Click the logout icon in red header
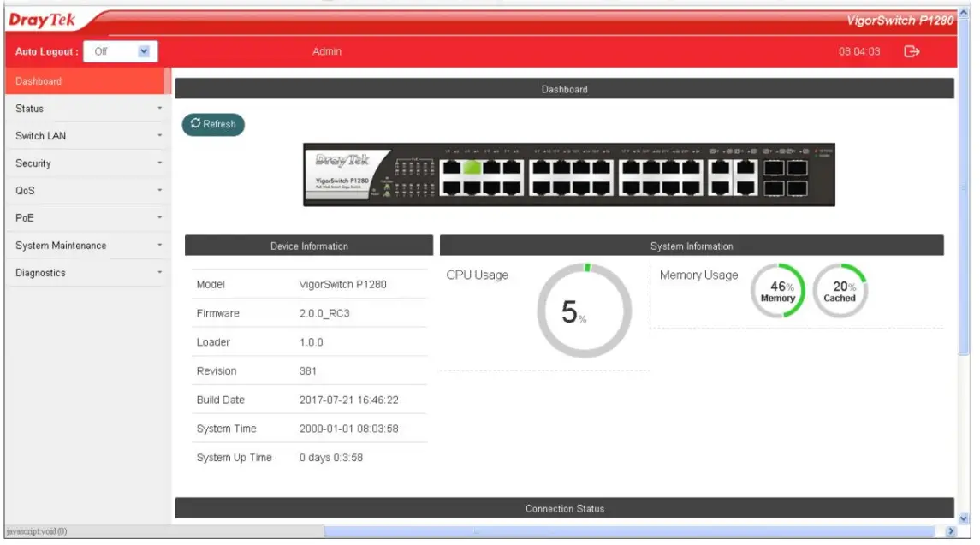The image size is (980, 545). pos(912,51)
